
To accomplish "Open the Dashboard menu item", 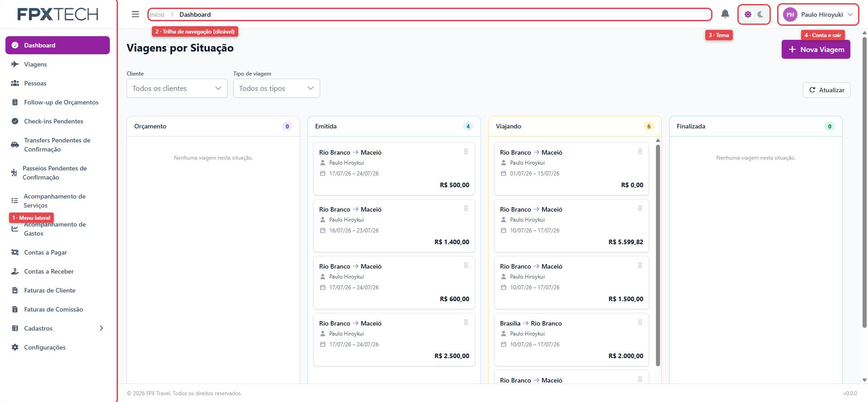I will point(57,45).
